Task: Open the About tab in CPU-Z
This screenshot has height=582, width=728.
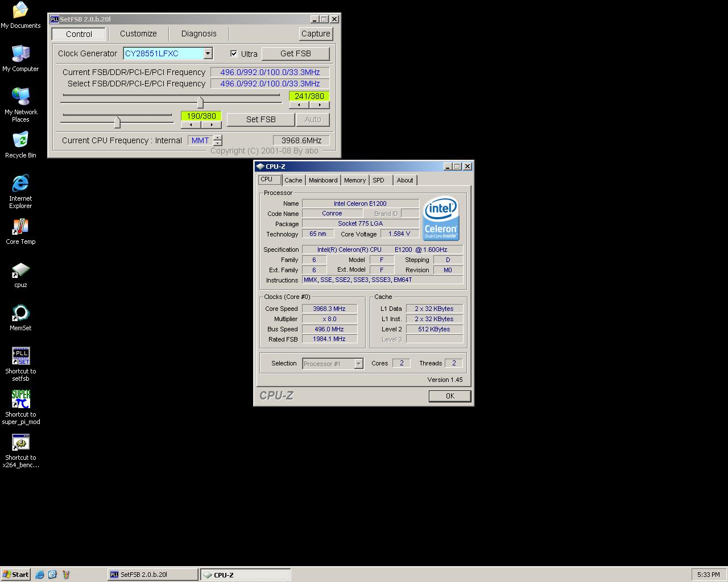Action: 405,180
